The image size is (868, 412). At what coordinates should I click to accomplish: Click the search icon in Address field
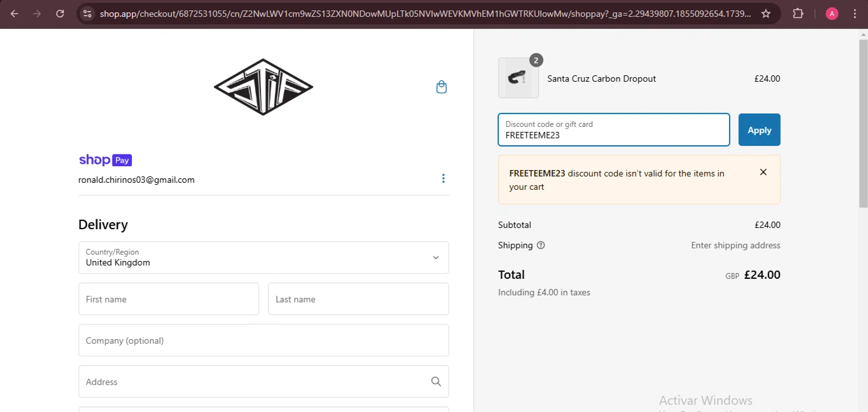click(436, 381)
